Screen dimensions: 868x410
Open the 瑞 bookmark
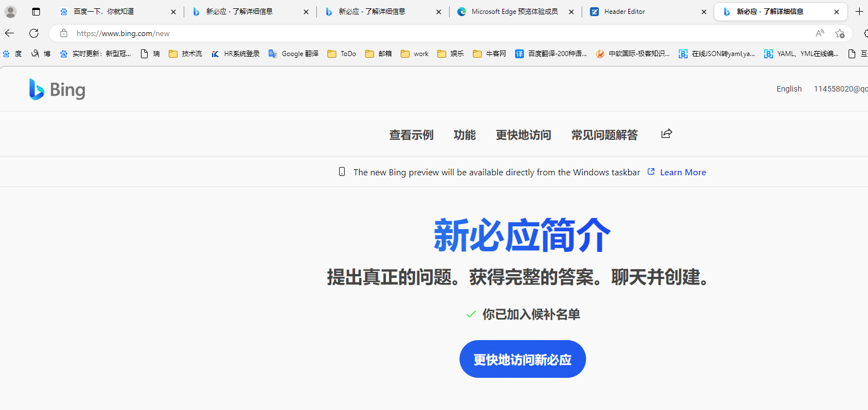(x=150, y=54)
